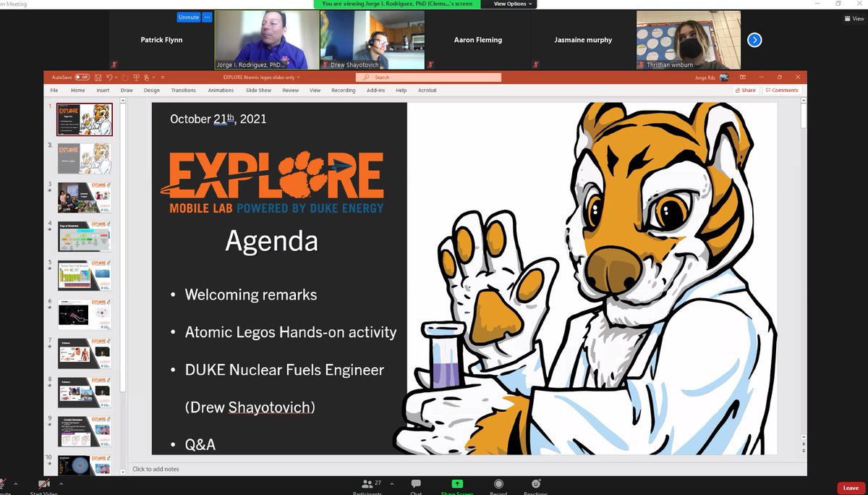The height and width of the screenshot is (495, 868).
Task: Switch to the Home tab
Action: coord(78,90)
